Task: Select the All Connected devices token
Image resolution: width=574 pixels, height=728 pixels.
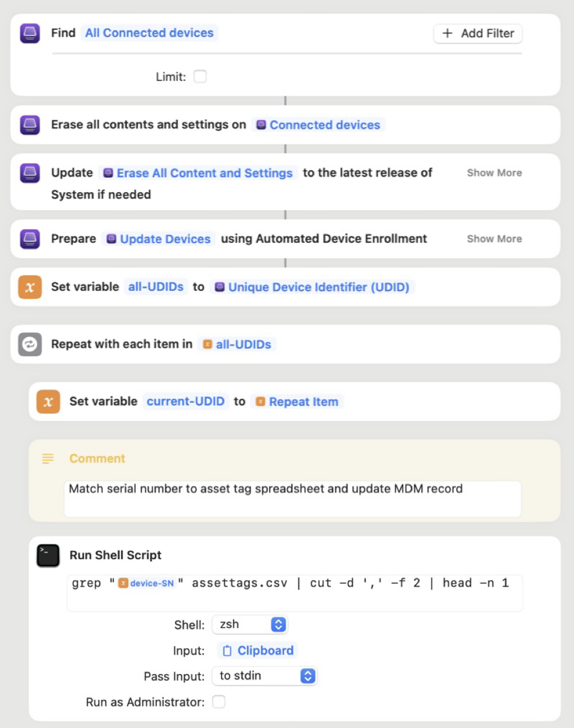Action: (149, 33)
